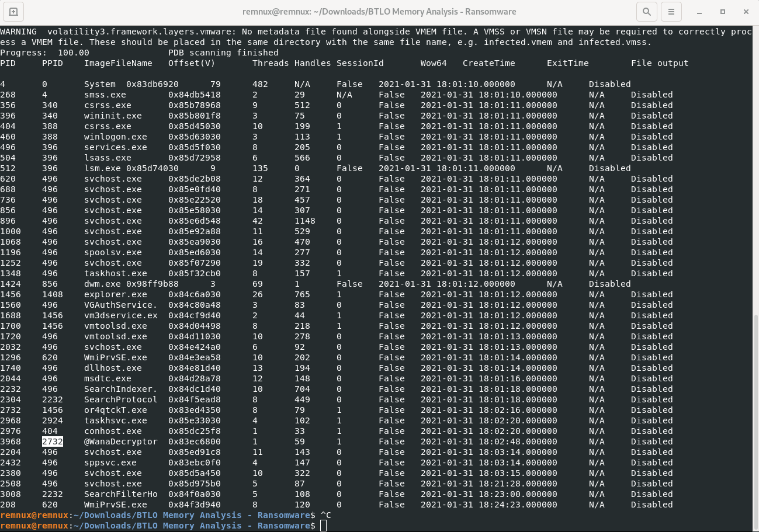Click handles value 1148
Viewport: 759px width, 532px height.
tap(305, 221)
